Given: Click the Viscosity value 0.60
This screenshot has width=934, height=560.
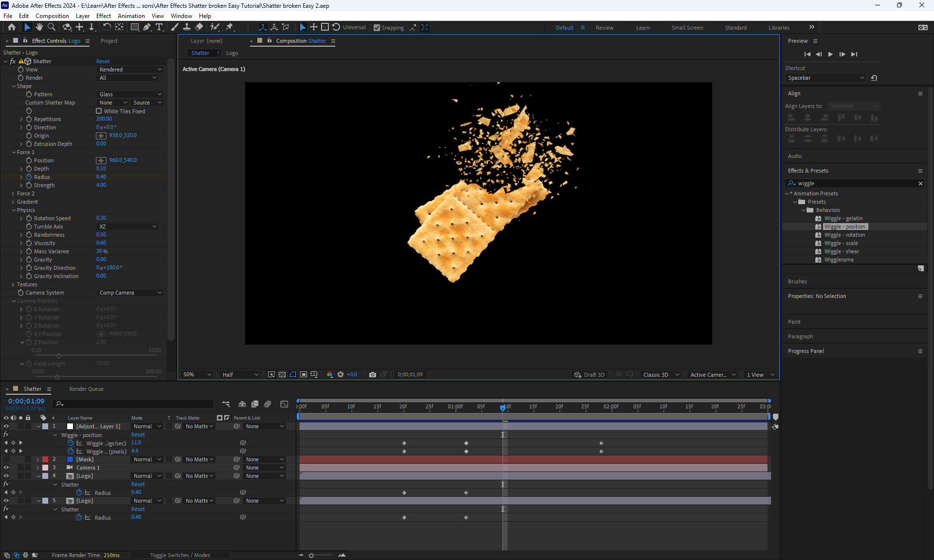Looking at the screenshot, I should point(101,243).
